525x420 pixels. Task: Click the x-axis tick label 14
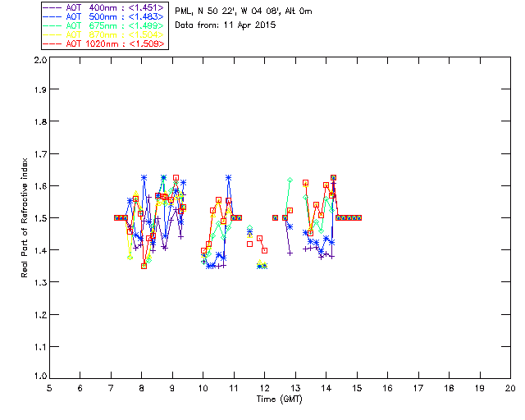click(326, 388)
